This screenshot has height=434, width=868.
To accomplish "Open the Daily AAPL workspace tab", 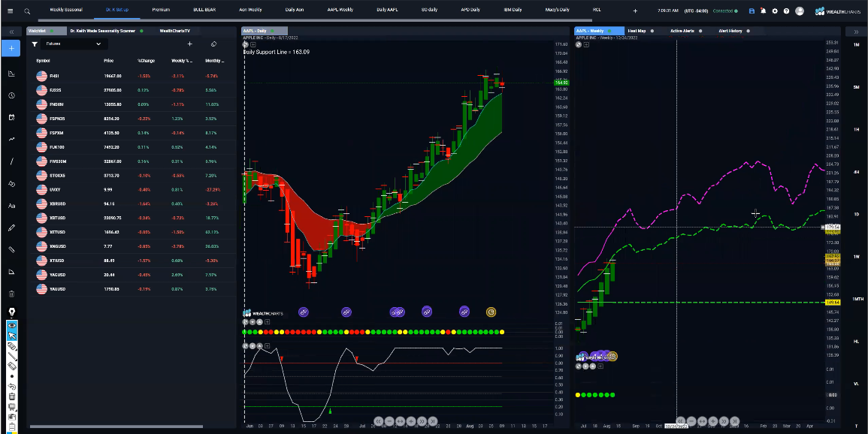I will [x=387, y=10].
